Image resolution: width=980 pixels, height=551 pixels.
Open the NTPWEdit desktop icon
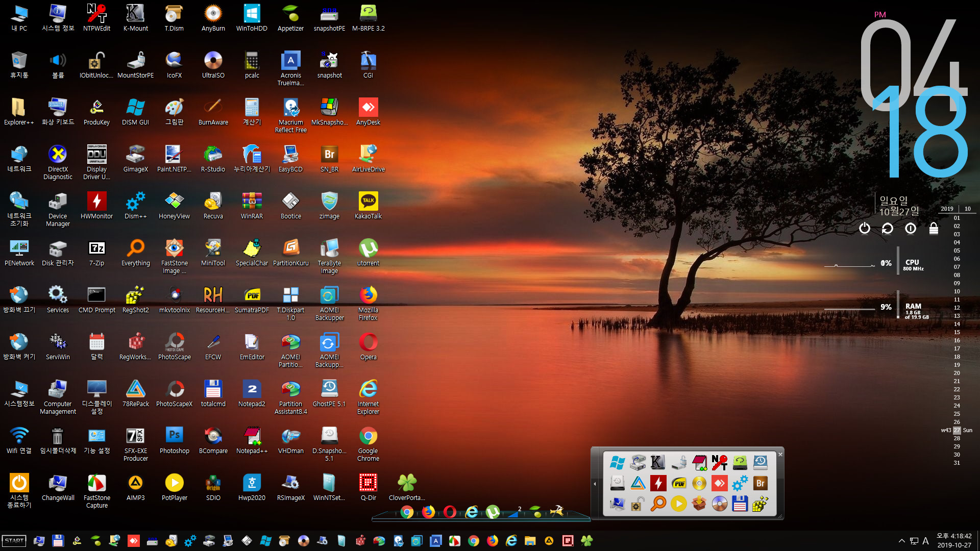[x=96, y=18]
